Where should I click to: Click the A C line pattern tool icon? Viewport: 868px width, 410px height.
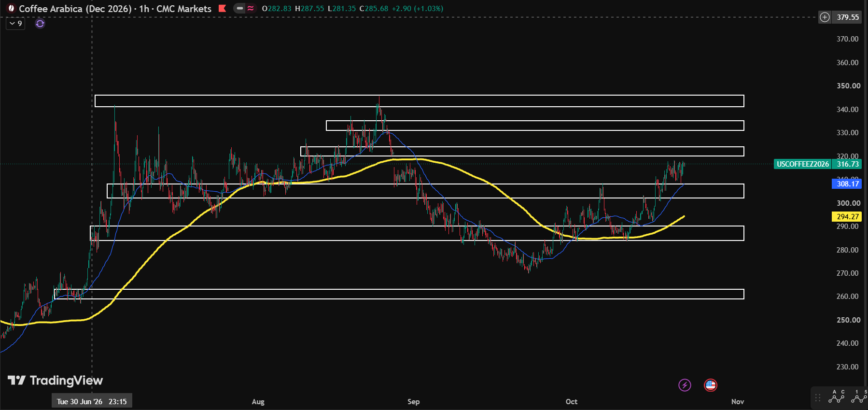pos(837,396)
